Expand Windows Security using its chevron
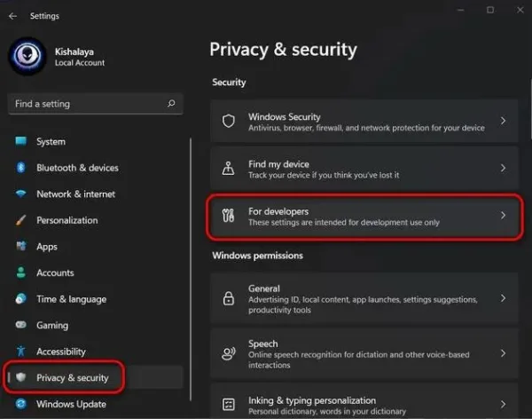This screenshot has width=532, height=419. click(x=503, y=121)
